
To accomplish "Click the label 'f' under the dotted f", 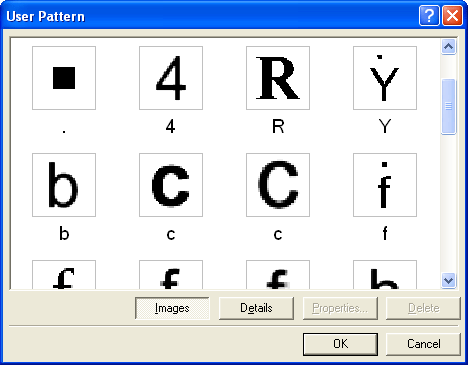I will (x=385, y=233).
